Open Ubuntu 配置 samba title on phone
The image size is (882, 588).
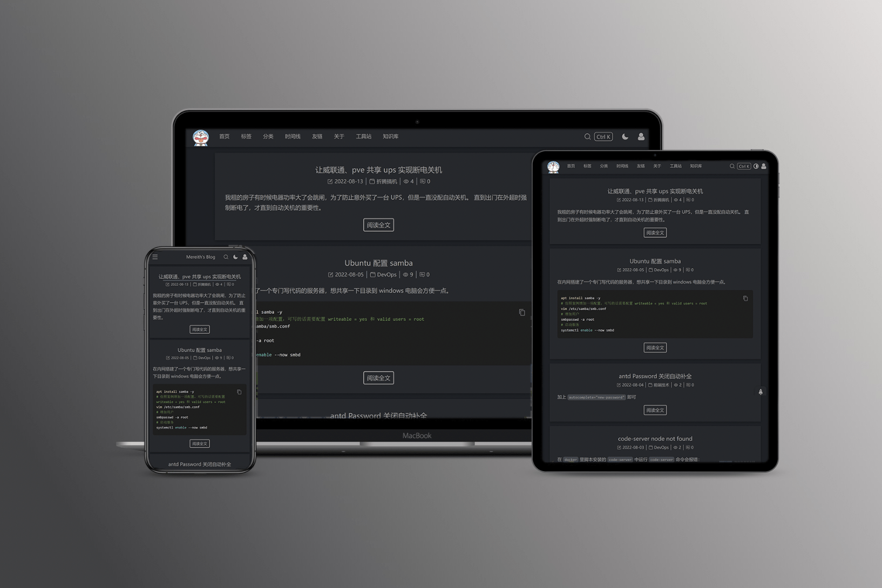pyautogui.click(x=200, y=350)
